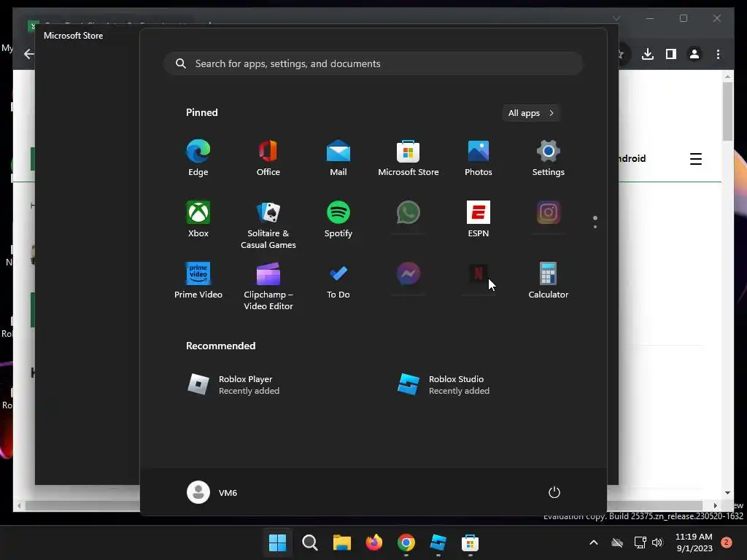747x560 pixels.
Task: Open Microsoft Store from pinned apps
Action: [x=409, y=158]
